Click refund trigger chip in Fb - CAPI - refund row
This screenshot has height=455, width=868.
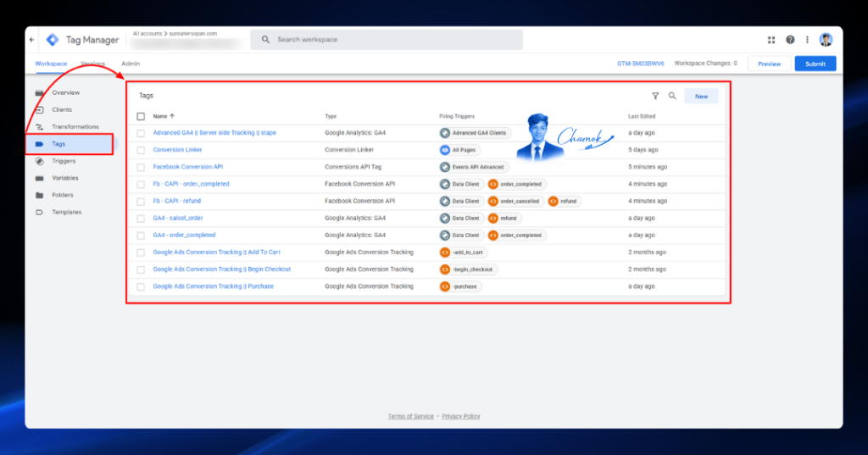coord(564,202)
